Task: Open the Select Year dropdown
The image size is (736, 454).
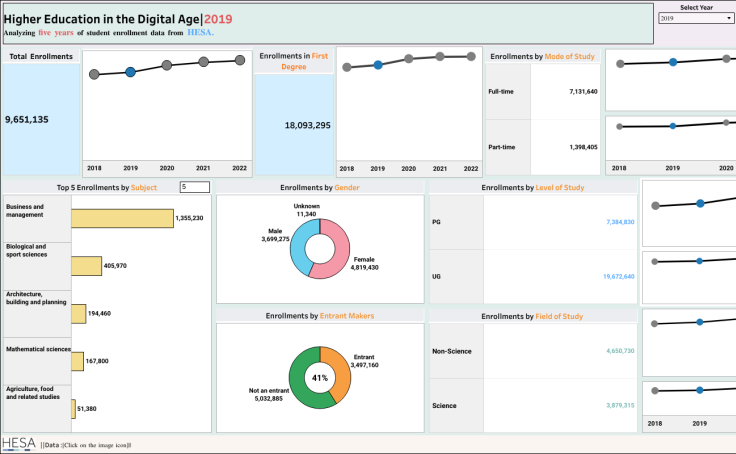Action: (695, 18)
